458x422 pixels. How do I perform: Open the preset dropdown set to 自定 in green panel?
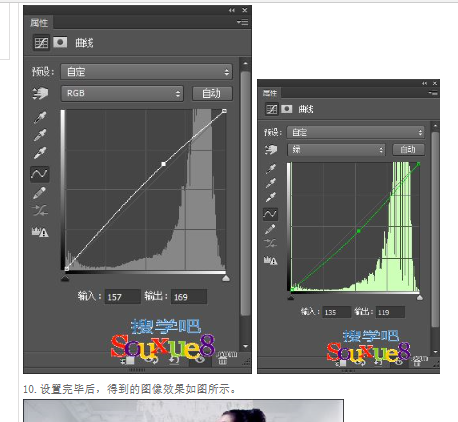pyautogui.click(x=356, y=132)
